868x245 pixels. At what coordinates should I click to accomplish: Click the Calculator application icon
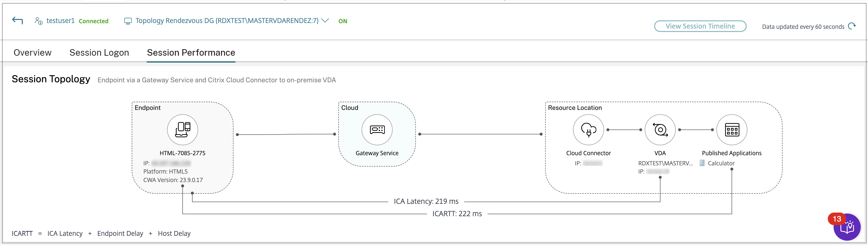(x=702, y=163)
